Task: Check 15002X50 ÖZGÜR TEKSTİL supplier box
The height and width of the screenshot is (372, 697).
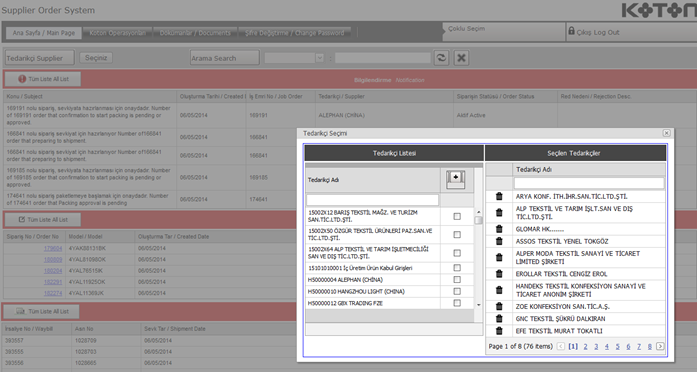Action: (457, 235)
